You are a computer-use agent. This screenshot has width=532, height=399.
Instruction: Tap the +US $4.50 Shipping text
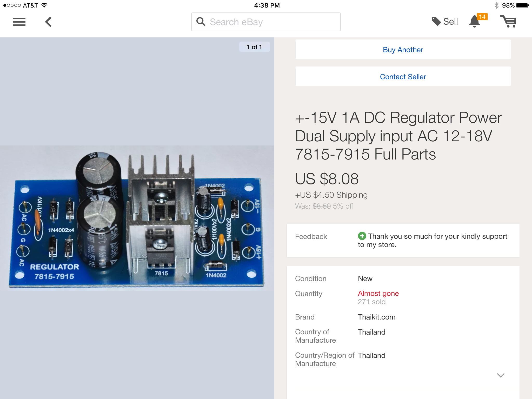click(x=331, y=195)
